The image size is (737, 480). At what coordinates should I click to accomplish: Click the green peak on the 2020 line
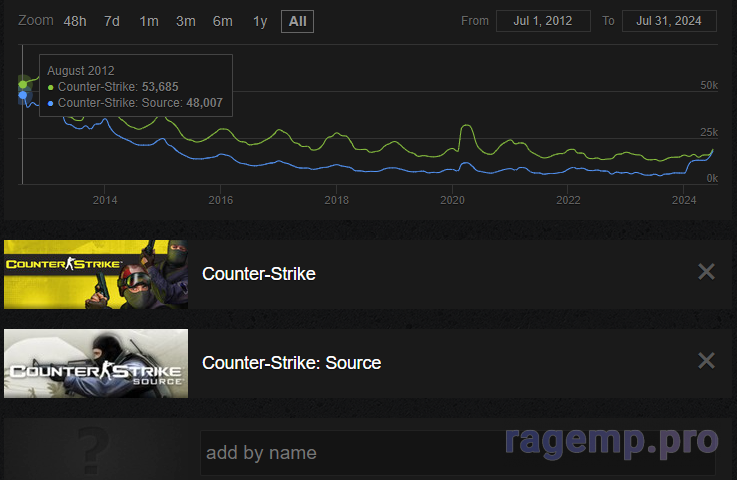tap(466, 125)
